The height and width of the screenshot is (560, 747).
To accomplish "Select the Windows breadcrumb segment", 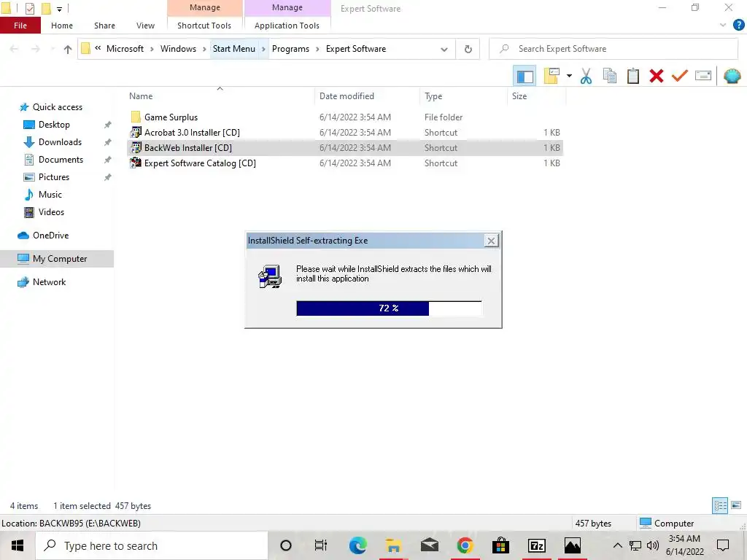I will point(178,49).
